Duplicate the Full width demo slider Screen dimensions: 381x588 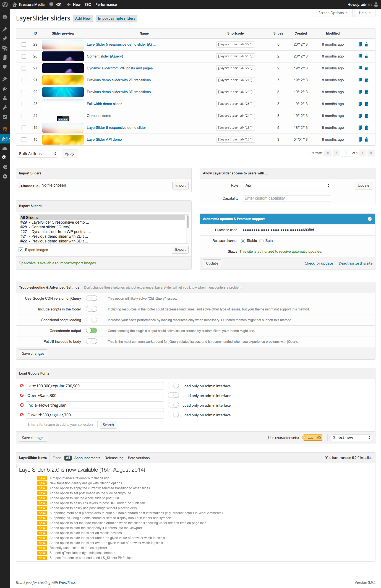(360, 104)
